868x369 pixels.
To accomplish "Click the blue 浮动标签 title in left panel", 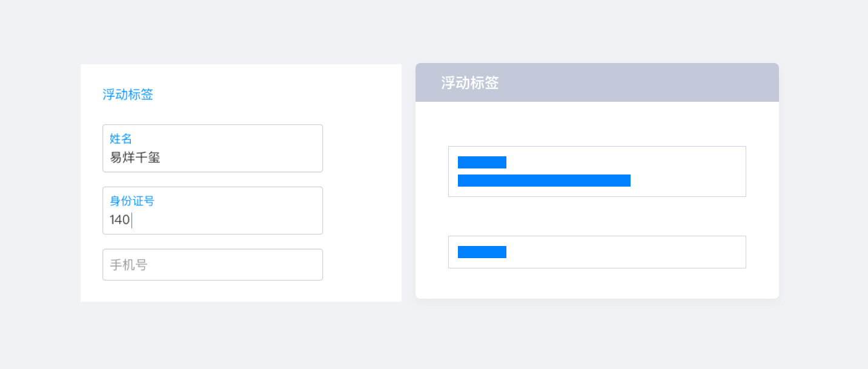I will coord(128,95).
